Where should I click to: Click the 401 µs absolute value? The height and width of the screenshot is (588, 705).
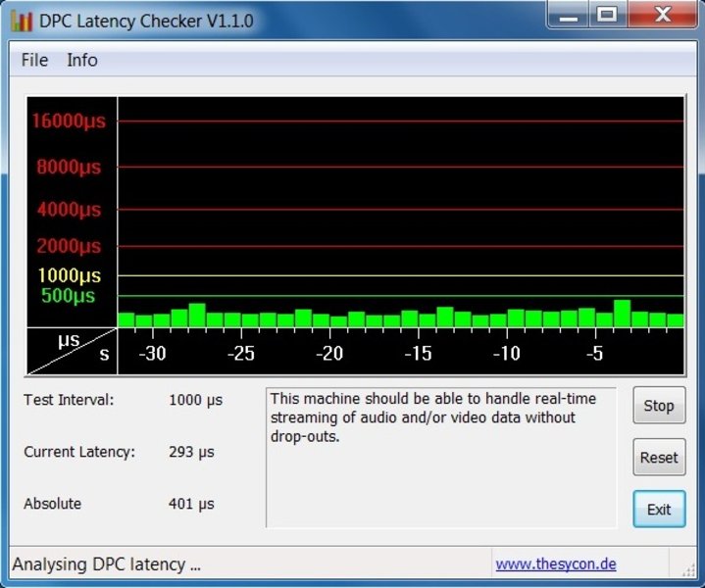click(191, 504)
